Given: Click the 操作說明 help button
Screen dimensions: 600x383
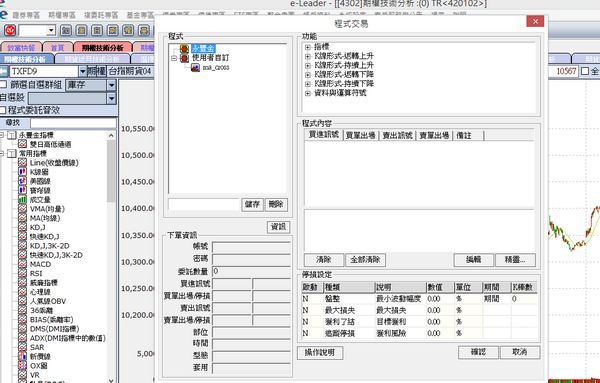Looking at the screenshot, I should pyautogui.click(x=320, y=352).
